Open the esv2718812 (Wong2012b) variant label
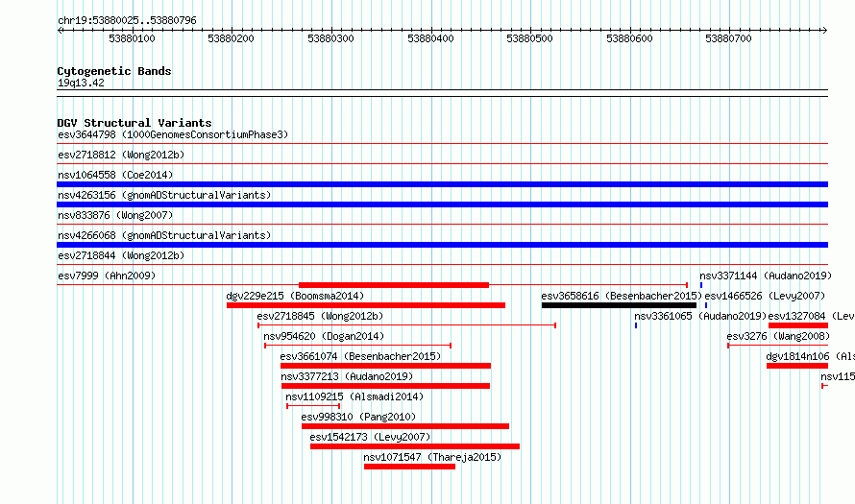 121,155
